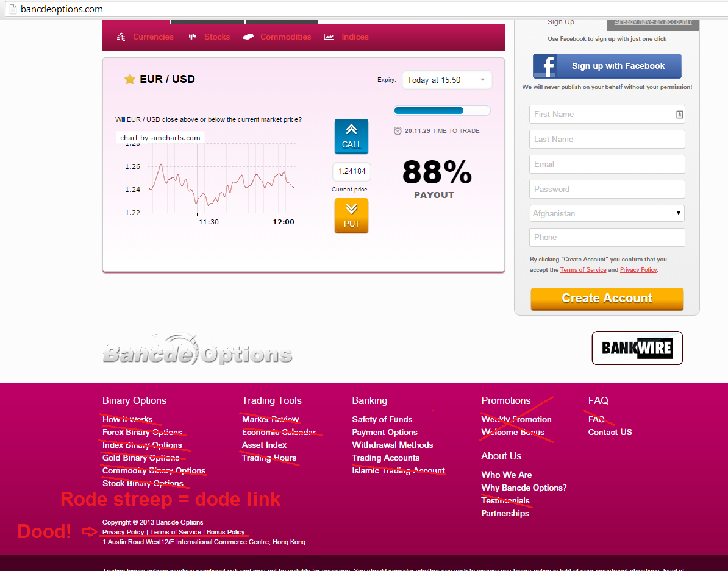This screenshot has height=571, width=728.
Task: Focus the Phone field
Action: [x=607, y=237]
